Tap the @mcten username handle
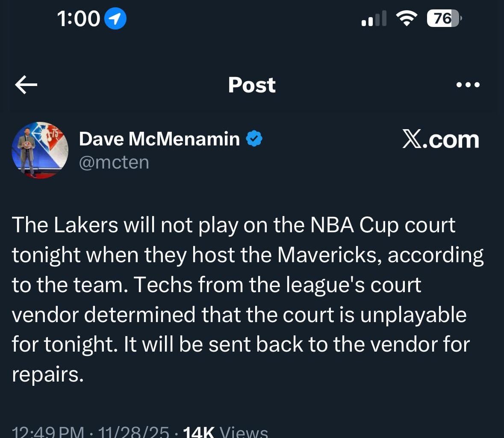Screen dimensions: 504x438 click(114, 162)
